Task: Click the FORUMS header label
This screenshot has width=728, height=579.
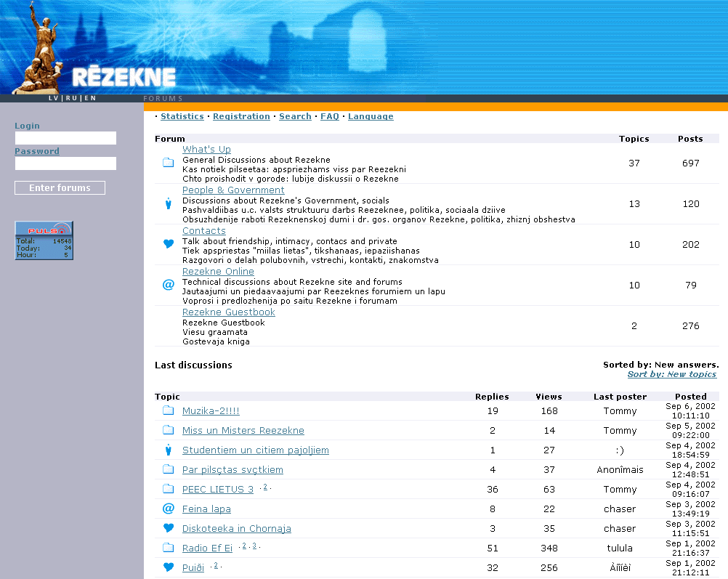Action: [x=163, y=98]
